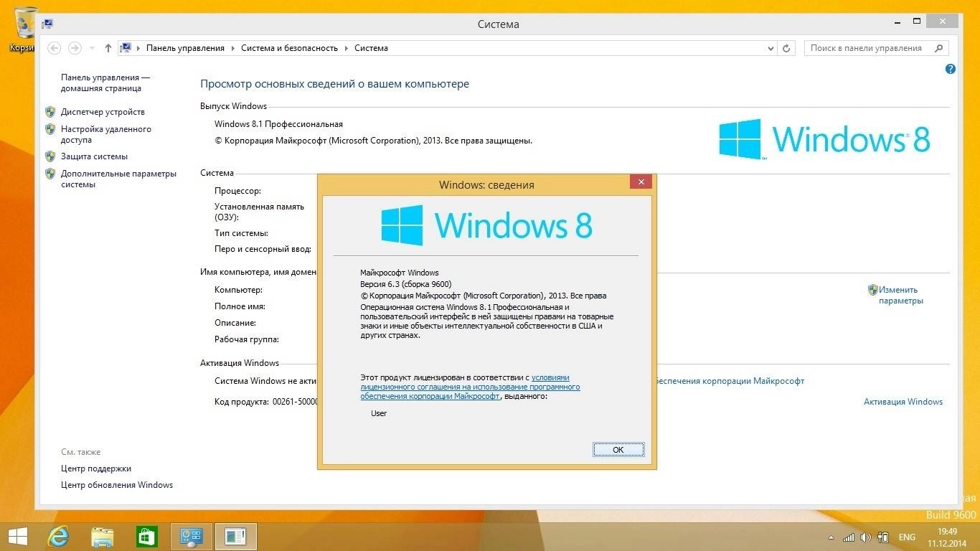
Task: Refresh the control panel view
Action: coord(787,48)
